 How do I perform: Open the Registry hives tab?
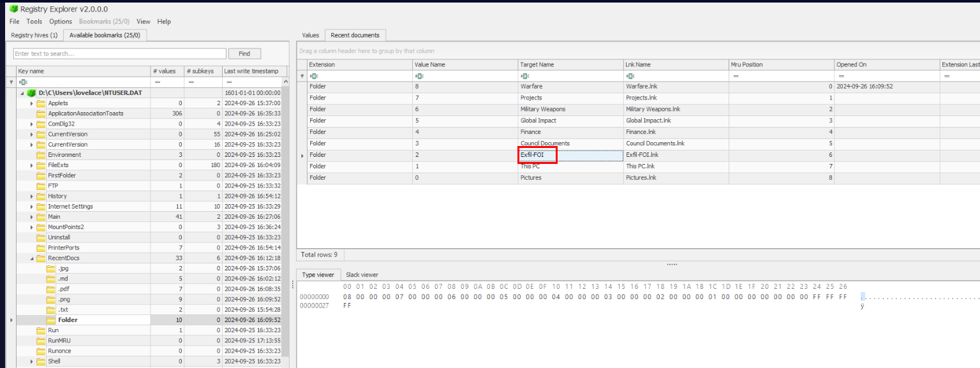(x=34, y=35)
